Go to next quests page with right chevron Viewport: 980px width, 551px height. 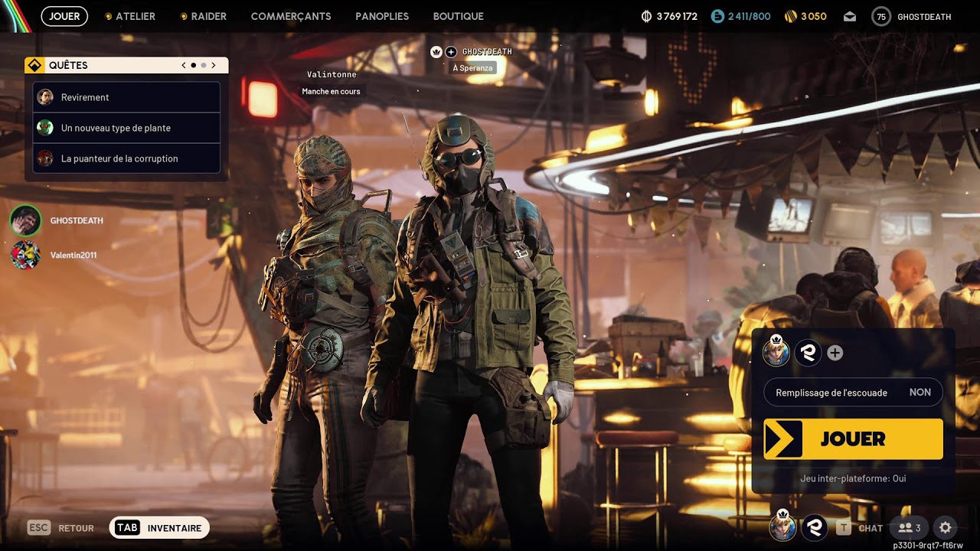pyautogui.click(x=214, y=65)
